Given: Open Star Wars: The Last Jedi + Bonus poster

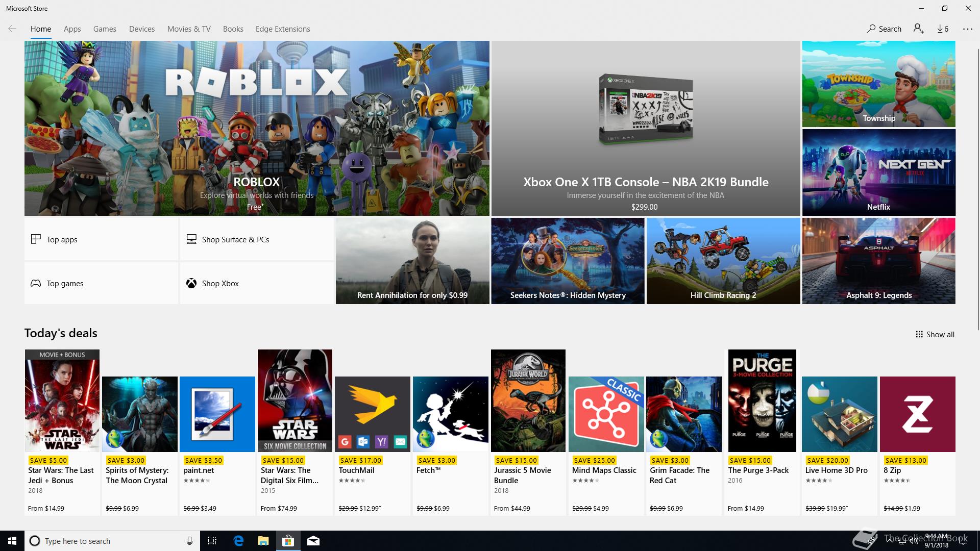Looking at the screenshot, I should pos(62,400).
